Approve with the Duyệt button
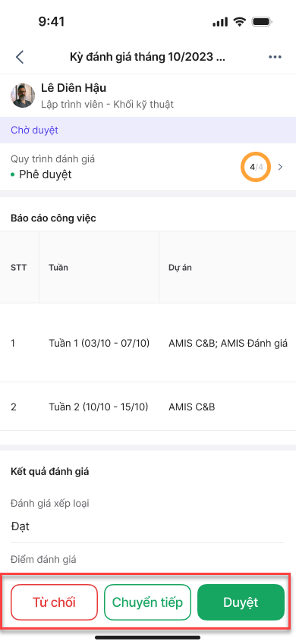The width and height of the screenshot is (296, 644). click(241, 602)
